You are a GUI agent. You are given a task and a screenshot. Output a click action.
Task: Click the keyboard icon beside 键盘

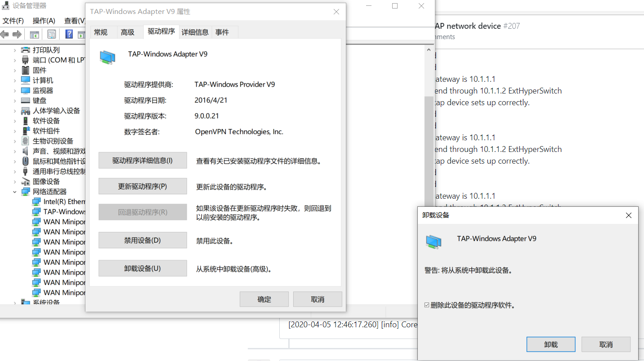[x=26, y=100]
